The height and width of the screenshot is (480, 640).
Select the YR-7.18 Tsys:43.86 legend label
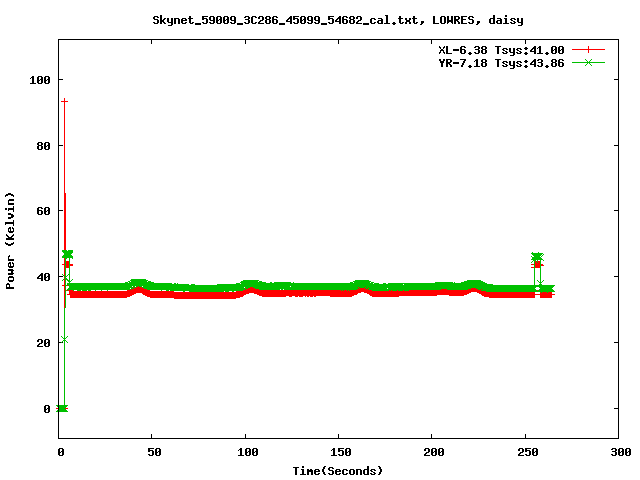pos(501,63)
